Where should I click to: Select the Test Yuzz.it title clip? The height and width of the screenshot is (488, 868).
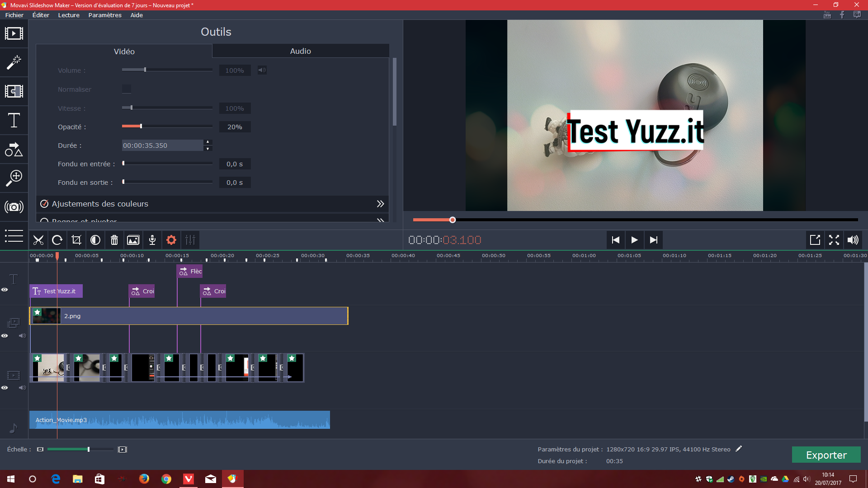[x=56, y=291]
